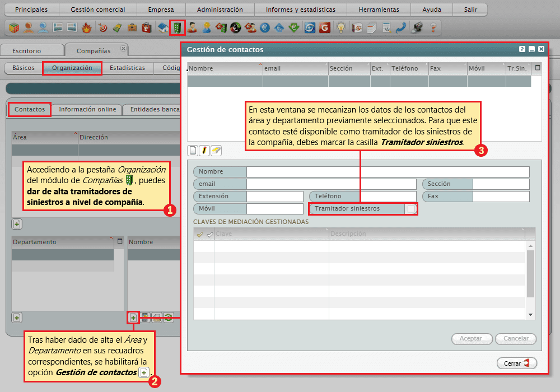Open column chooser icon in contacts table header
The height and width of the screenshot is (392, 560).
[x=537, y=68]
